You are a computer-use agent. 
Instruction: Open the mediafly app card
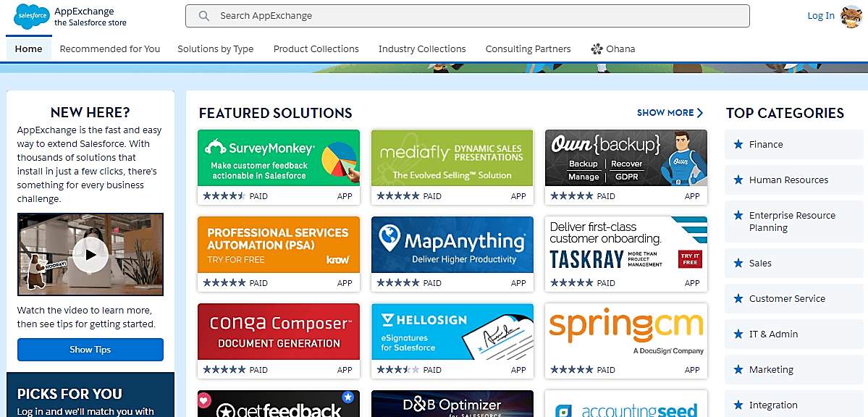pyautogui.click(x=452, y=167)
